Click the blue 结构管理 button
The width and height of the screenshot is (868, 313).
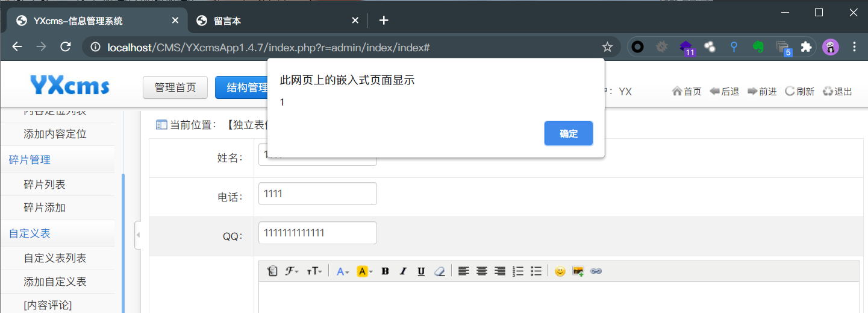tap(243, 87)
